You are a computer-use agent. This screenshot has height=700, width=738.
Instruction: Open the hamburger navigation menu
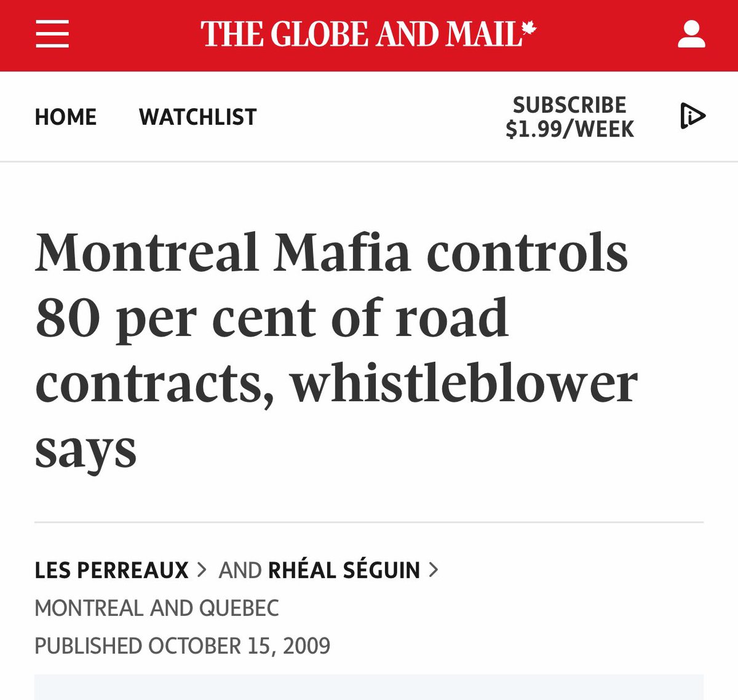(52, 34)
